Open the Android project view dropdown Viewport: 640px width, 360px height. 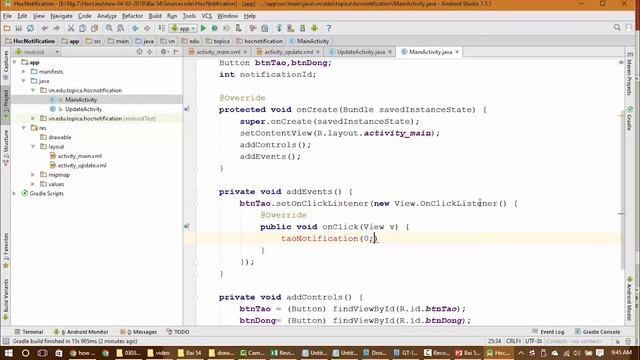pos(37,52)
